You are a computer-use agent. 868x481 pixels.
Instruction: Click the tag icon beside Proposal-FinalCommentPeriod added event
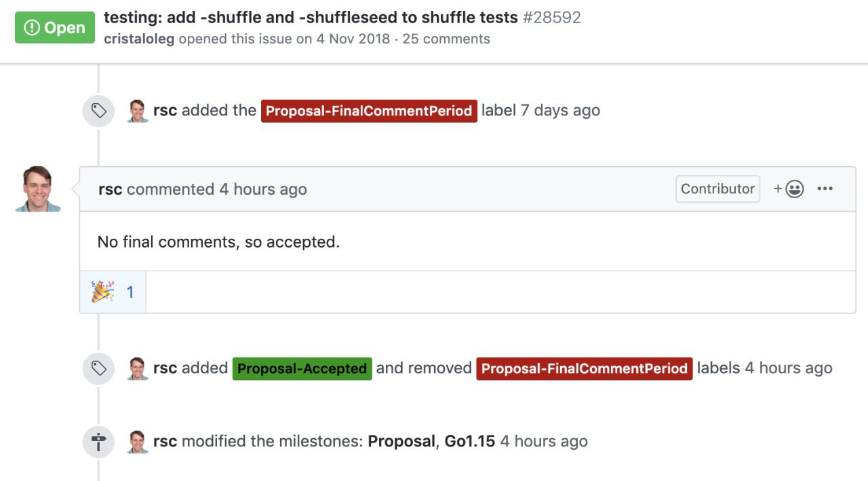pos(99,111)
